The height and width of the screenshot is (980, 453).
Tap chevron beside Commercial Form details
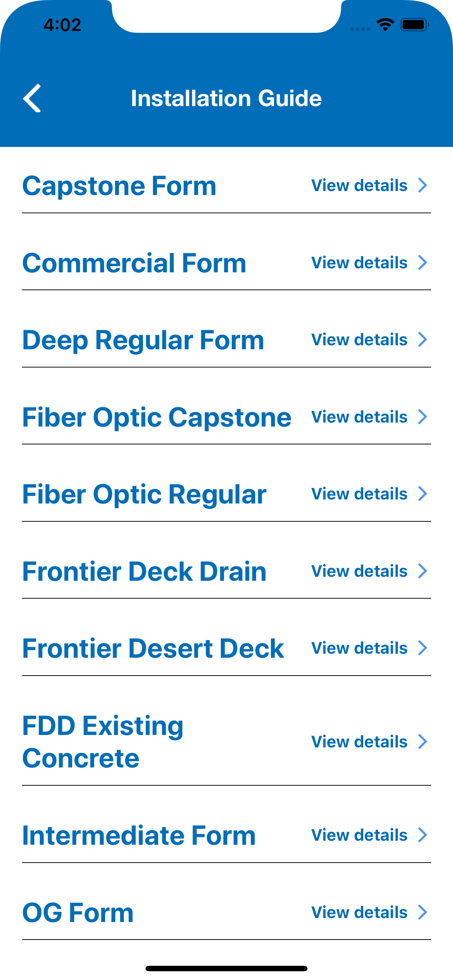(x=423, y=263)
